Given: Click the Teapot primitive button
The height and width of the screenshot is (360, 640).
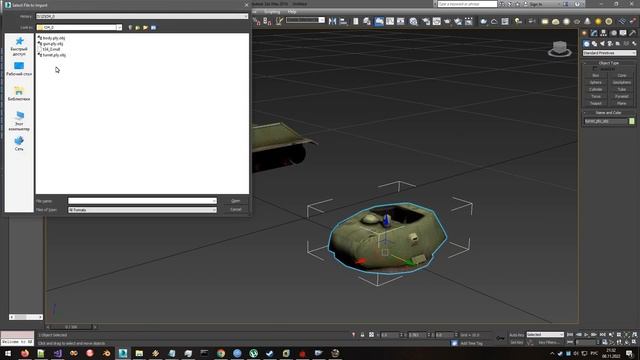Looking at the screenshot, I should pyautogui.click(x=596, y=103).
